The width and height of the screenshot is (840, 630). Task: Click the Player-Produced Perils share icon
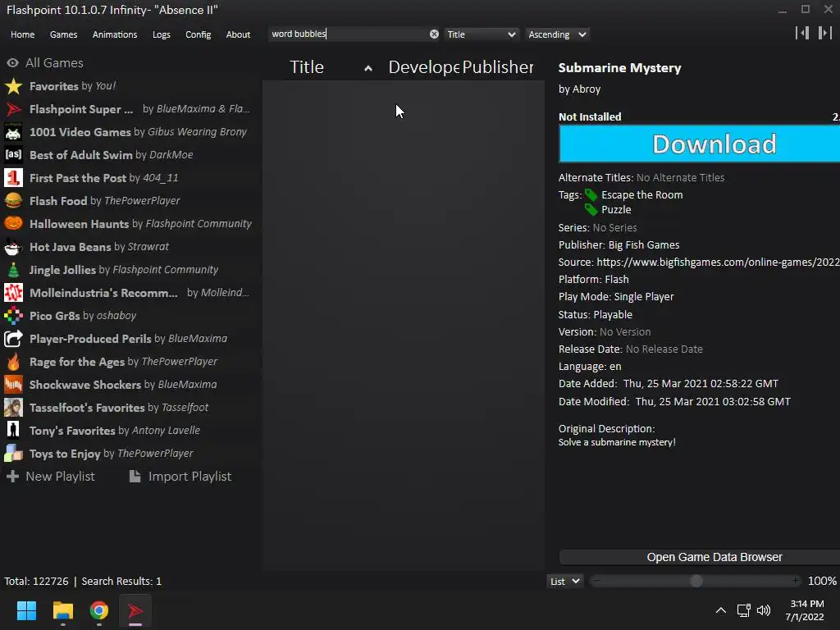click(x=13, y=339)
